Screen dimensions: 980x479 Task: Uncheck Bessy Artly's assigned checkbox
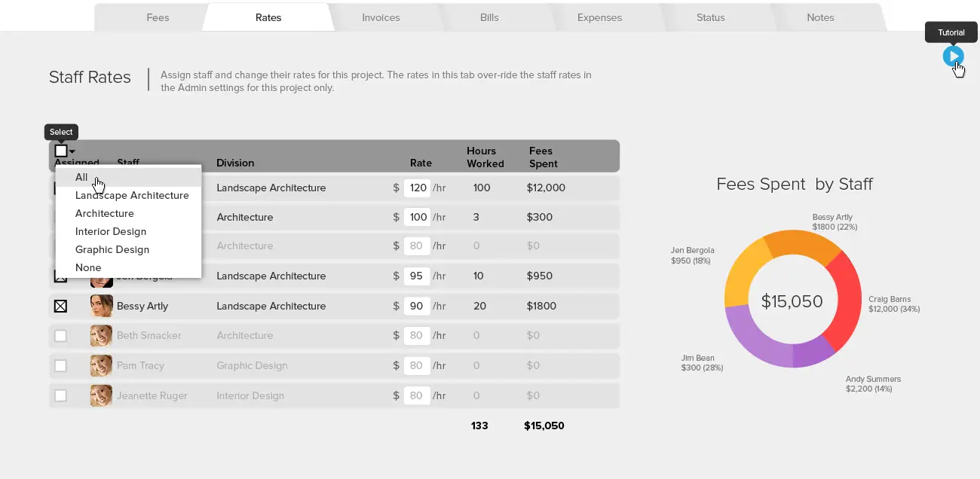click(60, 306)
